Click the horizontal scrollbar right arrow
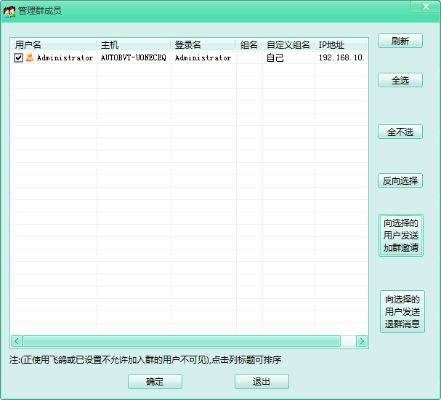 tap(362, 341)
